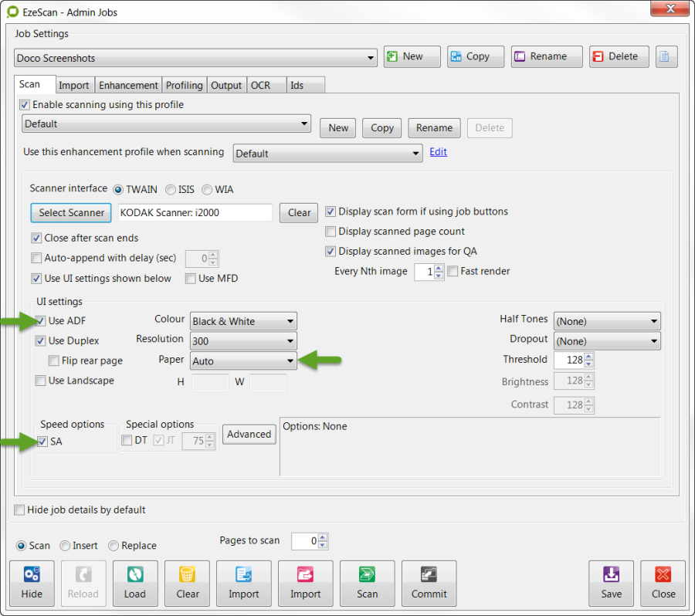Viewport: 695px width, 616px height.
Task: Click the Pages to scan field
Action: point(304,541)
